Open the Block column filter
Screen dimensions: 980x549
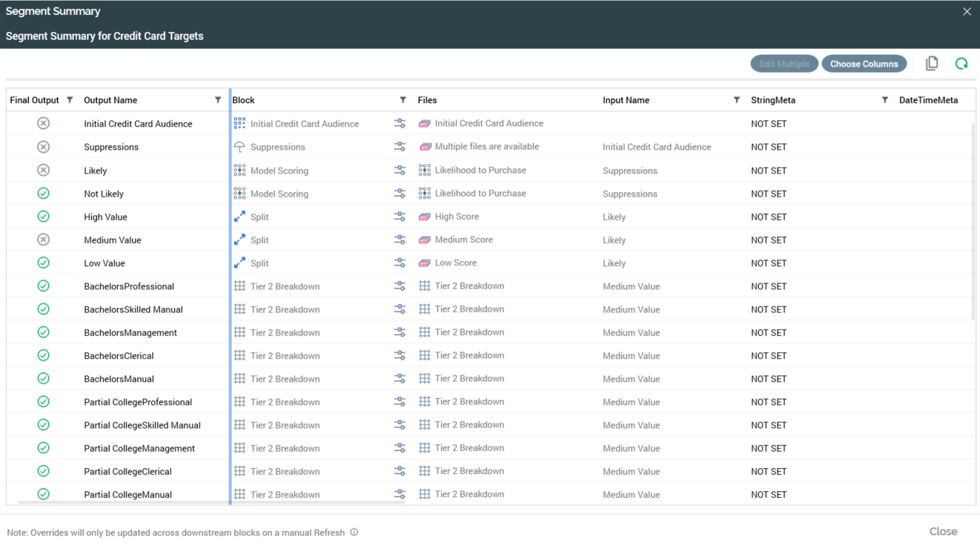tap(403, 100)
